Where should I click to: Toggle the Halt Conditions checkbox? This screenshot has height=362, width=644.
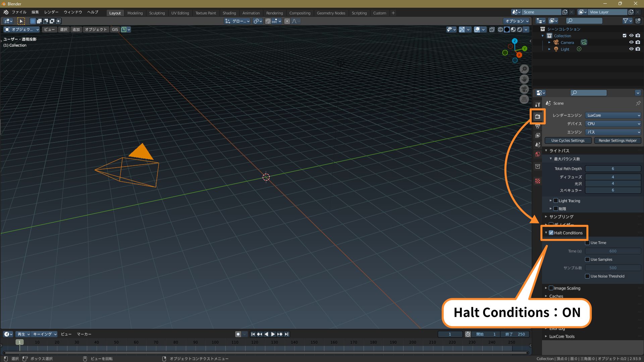point(551,233)
